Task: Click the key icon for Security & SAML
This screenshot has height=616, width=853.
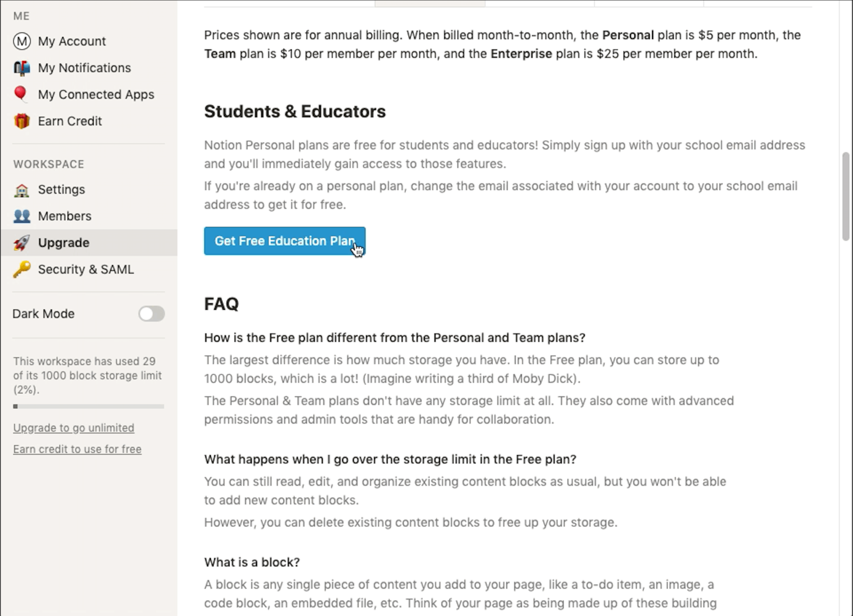Action: (22, 269)
